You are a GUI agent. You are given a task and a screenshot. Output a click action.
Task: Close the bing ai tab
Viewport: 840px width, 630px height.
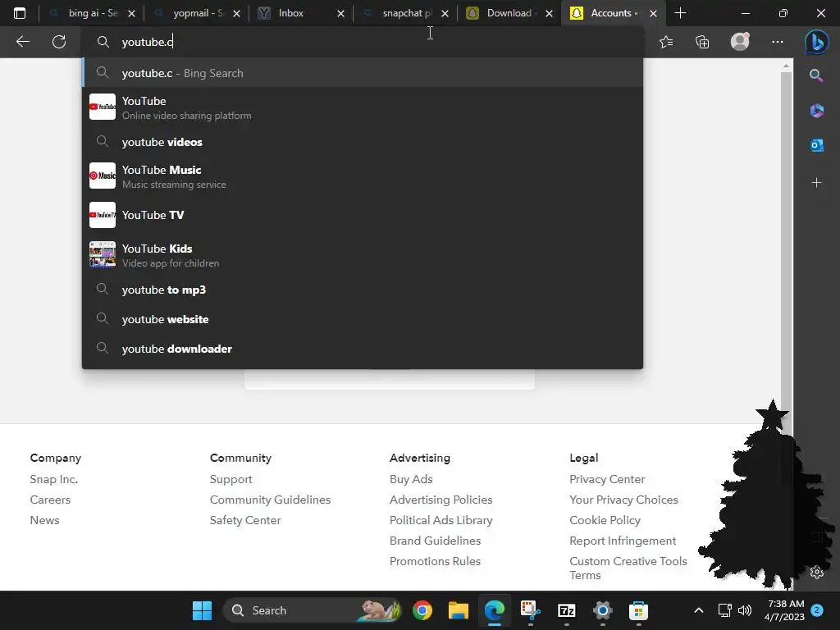tap(132, 13)
